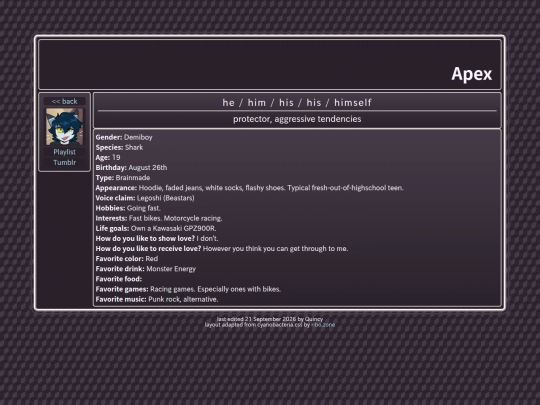Click the 'Birthday: August 26th' line

tap(131, 168)
